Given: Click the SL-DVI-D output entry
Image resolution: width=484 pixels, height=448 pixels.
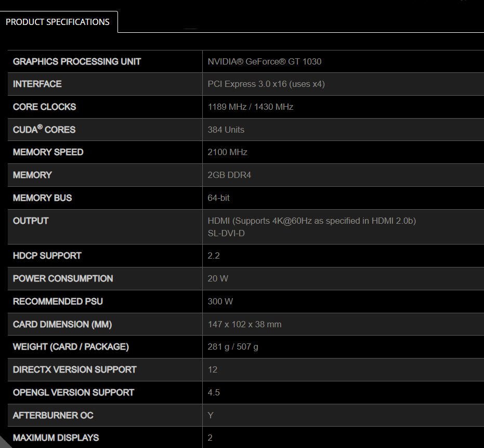Looking at the screenshot, I should pyautogui.click(x=226, y=233).
